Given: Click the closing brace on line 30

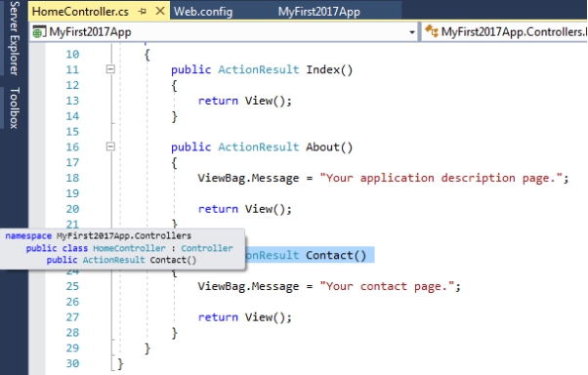Looking at the screenshot, I should (120, 363).
